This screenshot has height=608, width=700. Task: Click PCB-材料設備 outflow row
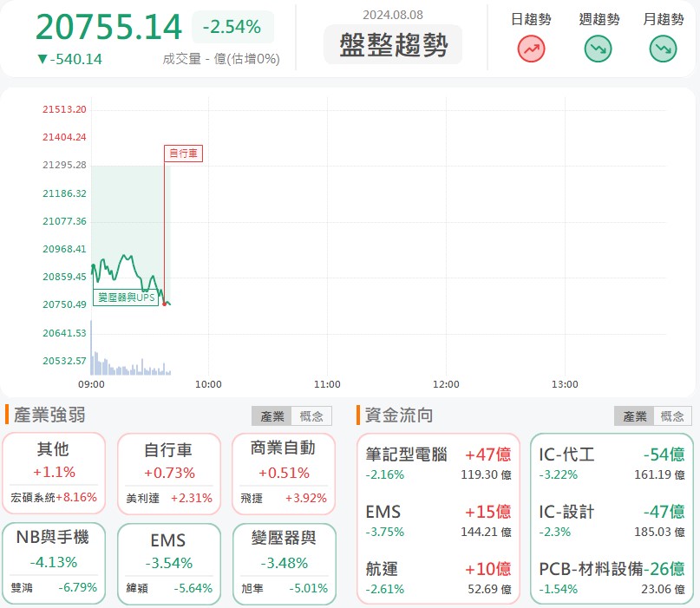(612, 576)
